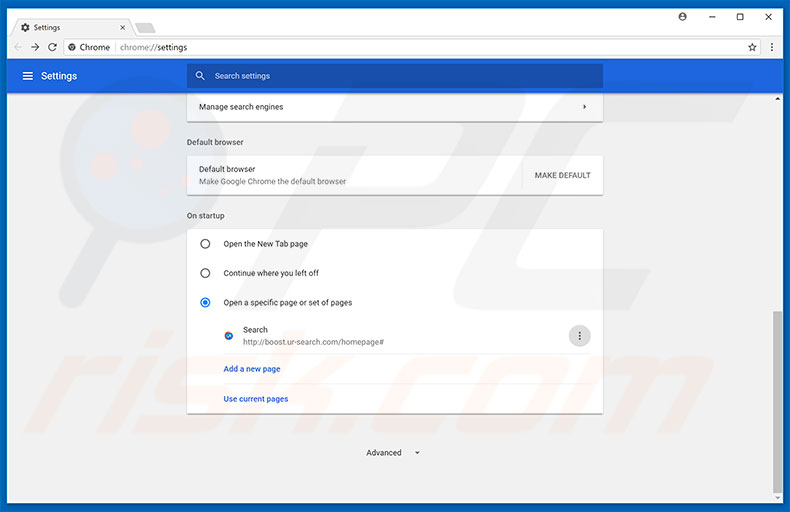Open the Settings hamburger menu
This screenshot has width=790, height=512.
point(27,76)
